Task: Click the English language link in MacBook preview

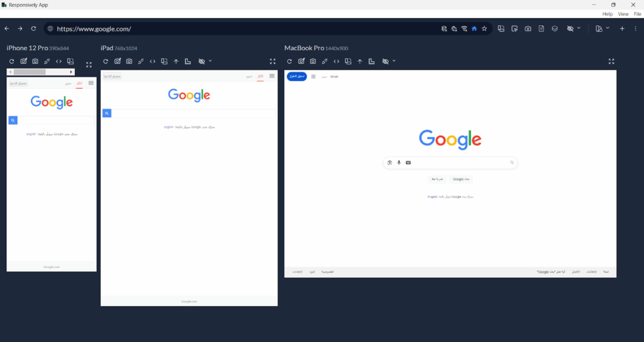Action: [432, 197]
